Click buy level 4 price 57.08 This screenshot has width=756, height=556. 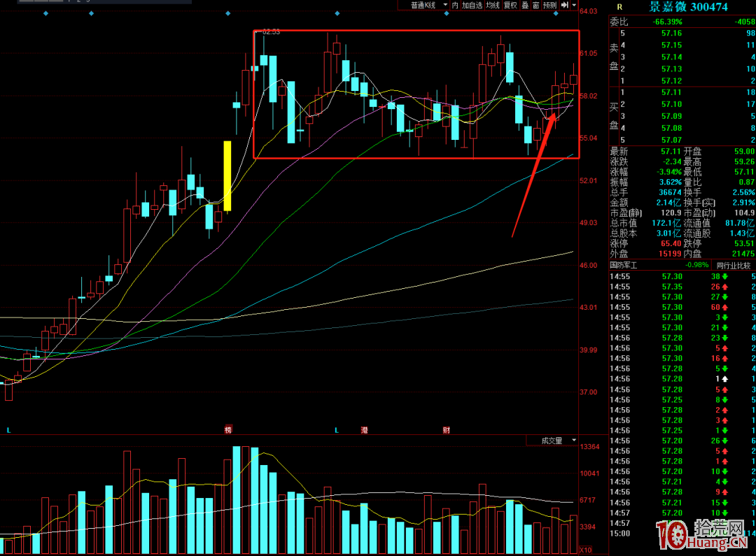click(x=671, y=128)
